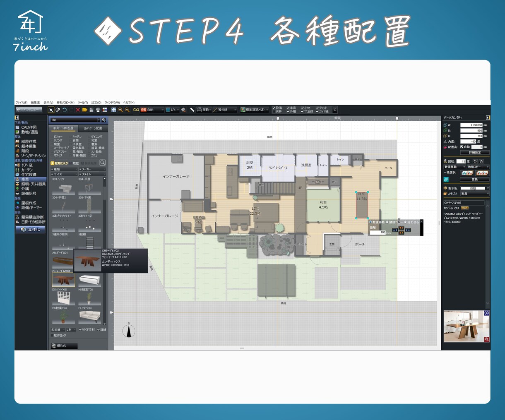Open the ツール(T) menu

[83, 103]
